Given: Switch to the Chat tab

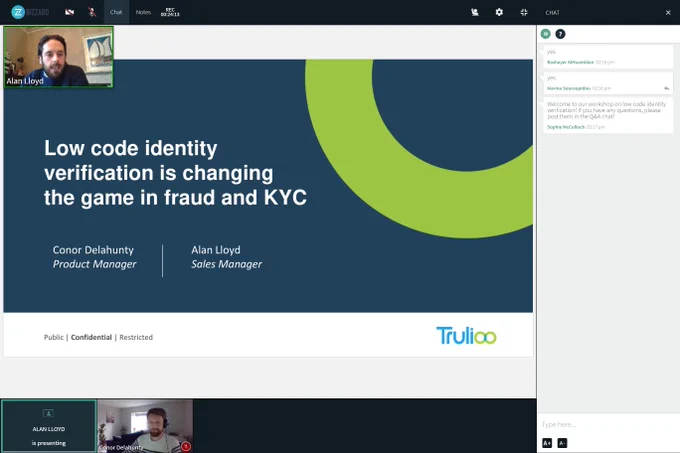Looking at the screenshot, I should [116, 12].
